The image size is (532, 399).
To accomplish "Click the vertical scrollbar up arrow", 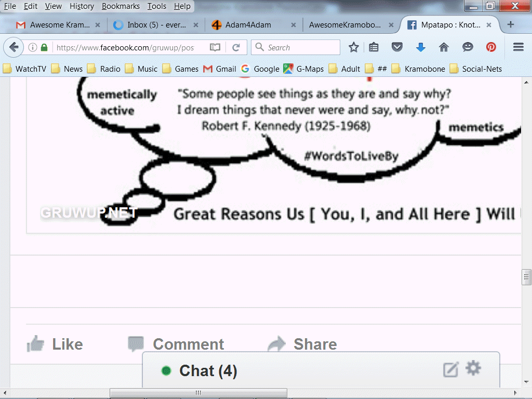I will coord(526,82).
